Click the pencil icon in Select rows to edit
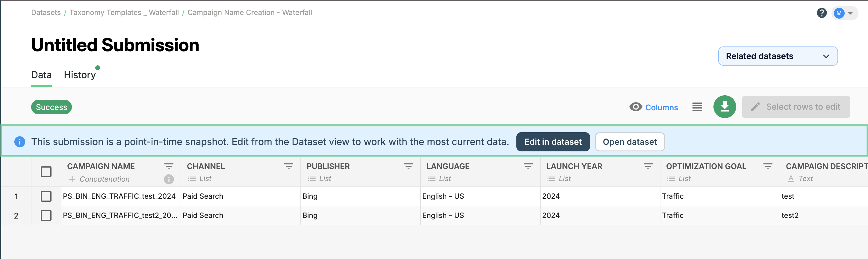Image resolution: width=868 pixels, height=259 pixels. 755,107
